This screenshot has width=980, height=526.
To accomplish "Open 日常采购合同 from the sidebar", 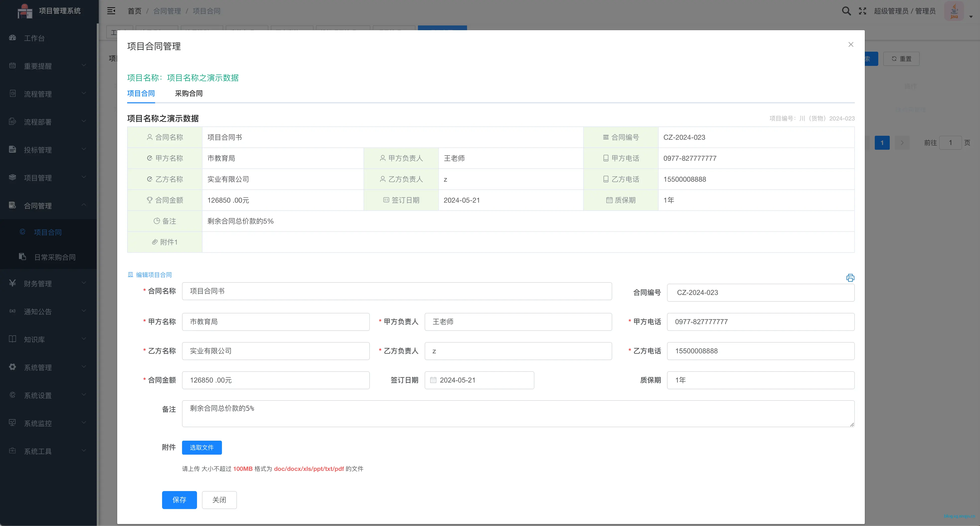I will [54, 257].
